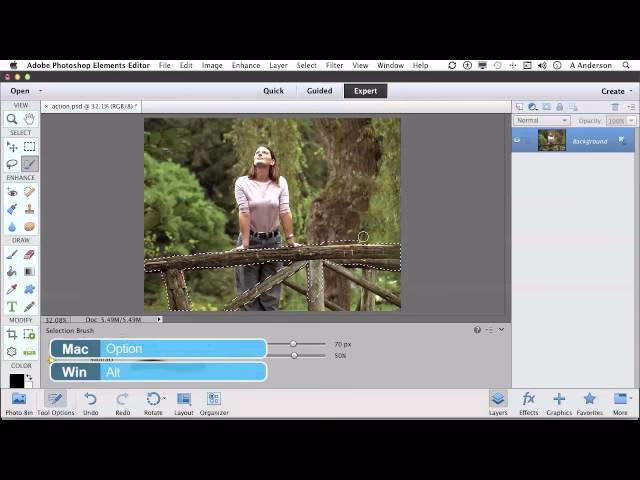Select the Gradient tool
The height and width of the screenshot is (480, 640).
[x=29, y=272]
